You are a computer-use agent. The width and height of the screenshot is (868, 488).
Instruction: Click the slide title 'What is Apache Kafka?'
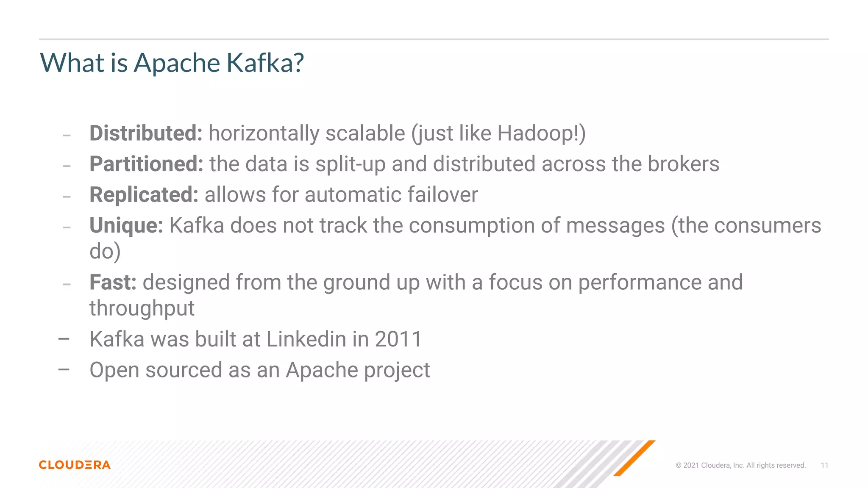172,63
